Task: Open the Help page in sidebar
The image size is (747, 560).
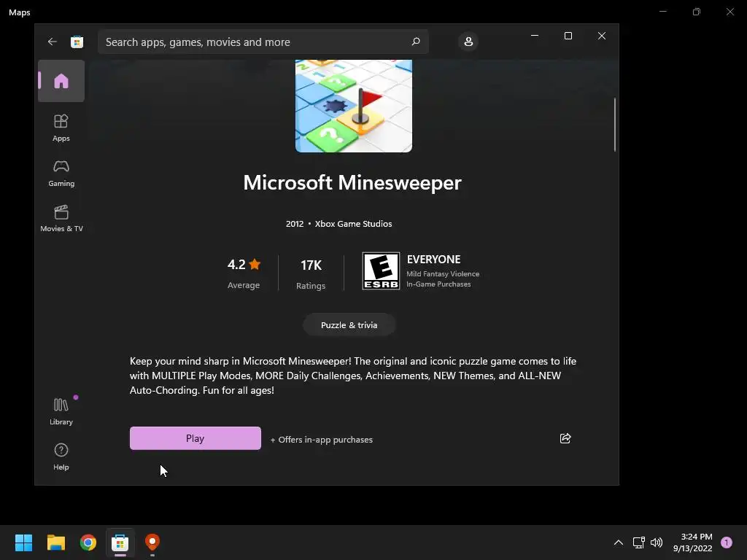Action: pos(61,456)
